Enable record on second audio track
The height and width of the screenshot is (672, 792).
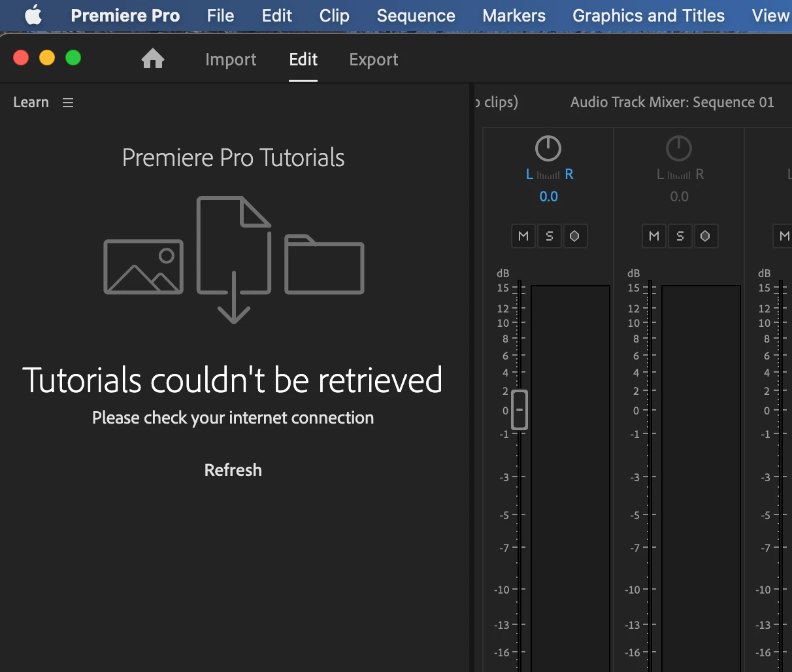[705, 236]
